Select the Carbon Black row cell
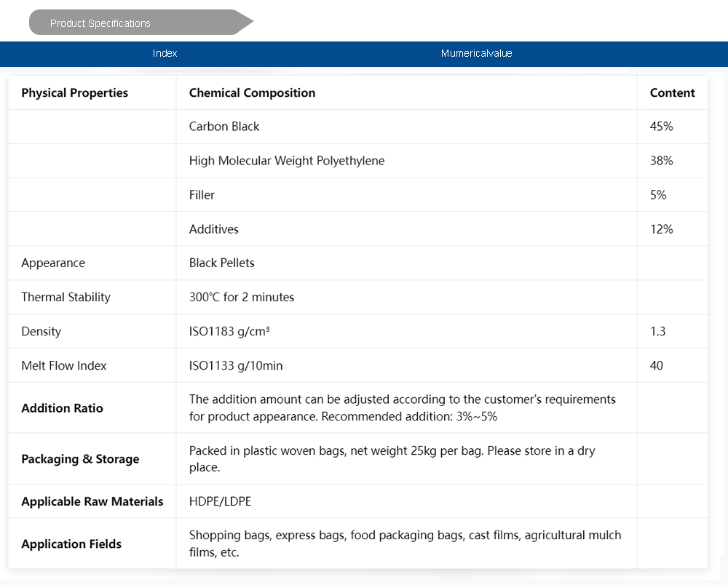This screenshot has height=585, width=728. click(224, 127)
